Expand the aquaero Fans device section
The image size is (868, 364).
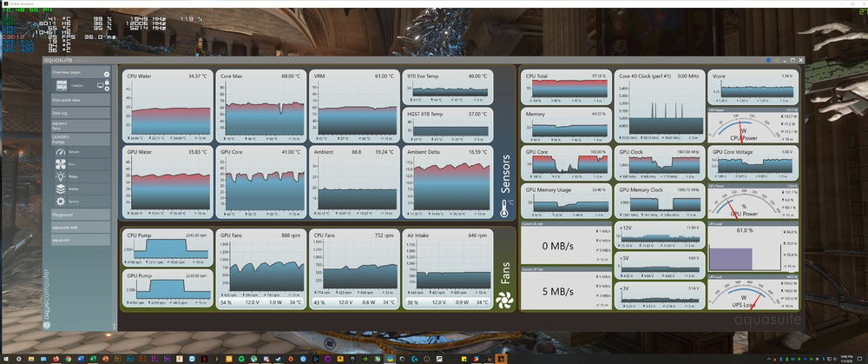click(x=80, y=126)
